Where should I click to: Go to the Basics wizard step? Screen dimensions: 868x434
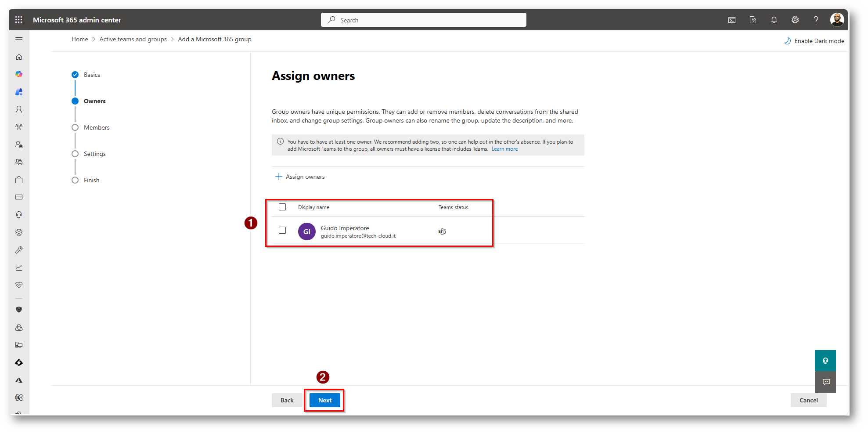tap(92, 75)
